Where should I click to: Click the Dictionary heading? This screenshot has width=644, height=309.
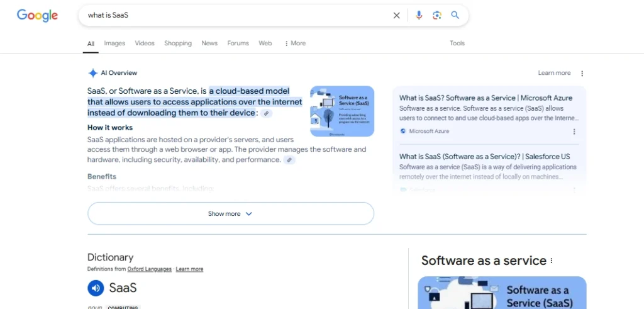111,257
